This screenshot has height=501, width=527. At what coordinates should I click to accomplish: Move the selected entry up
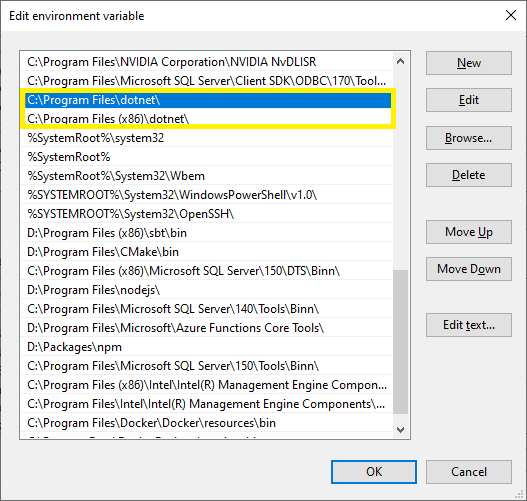pos(469,232)
